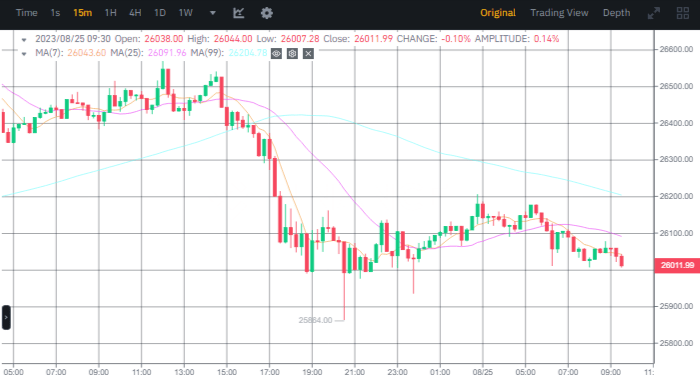Click the 15:00 time axis label
This screenshot has width=700, height=380.
[x=227, y=372]
